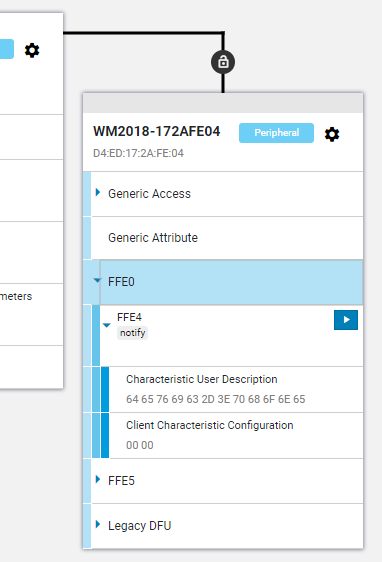The width and height of the screenshot is (382, 562).
Task: Collapse the FFE4 characteristic arrow
Action: (106, 325)
